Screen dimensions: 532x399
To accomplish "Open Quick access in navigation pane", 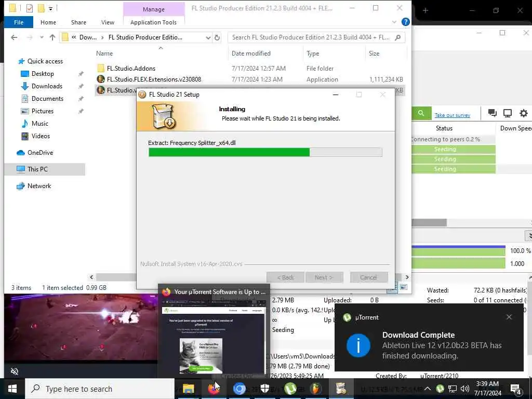I will point(45,61).
